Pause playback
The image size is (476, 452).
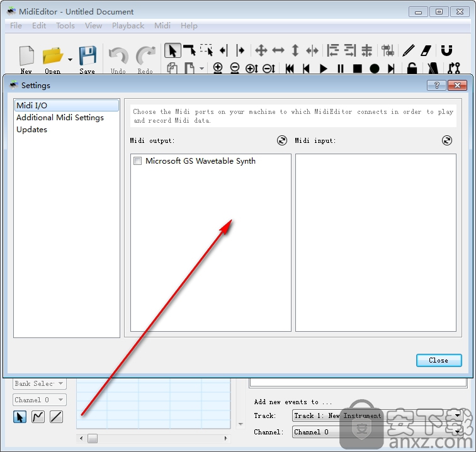(x=340, y=69)
